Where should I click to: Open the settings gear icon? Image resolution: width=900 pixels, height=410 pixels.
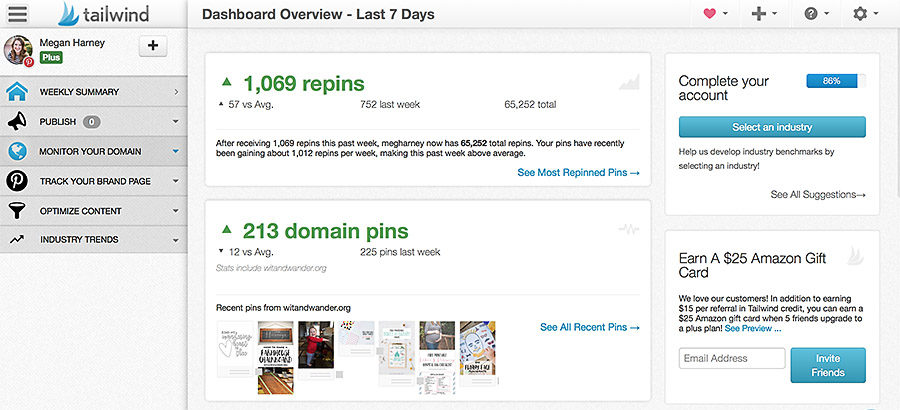tap(860, 14)
